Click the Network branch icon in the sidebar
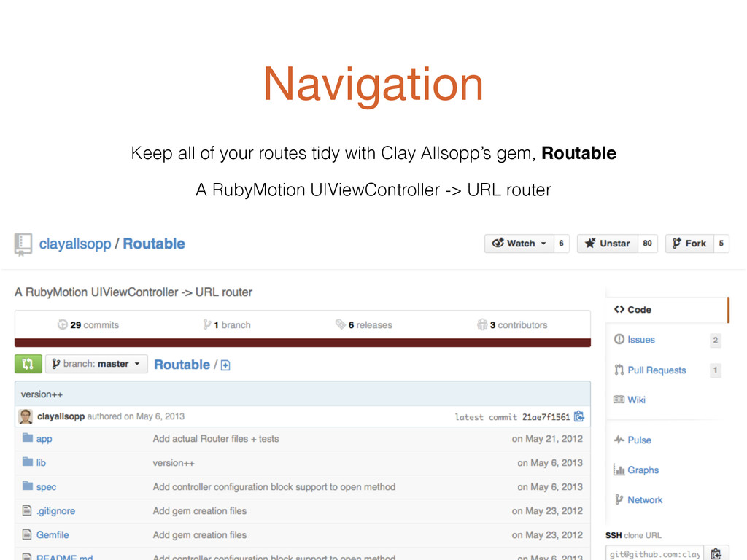 point(619,499)
